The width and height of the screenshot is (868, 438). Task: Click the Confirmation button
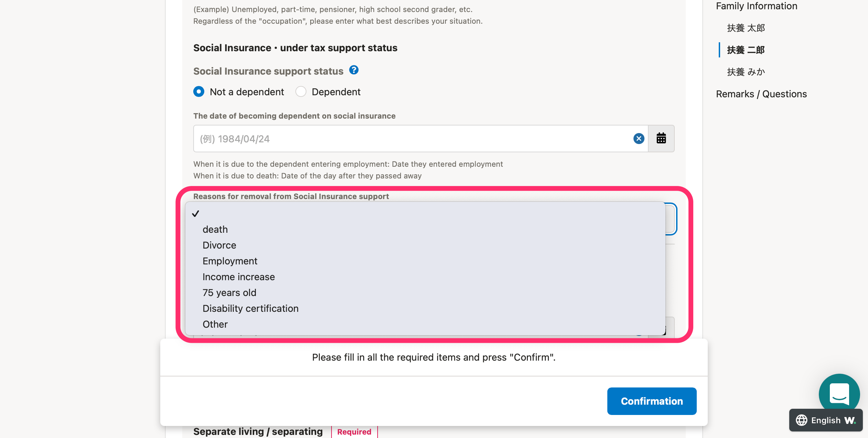[x=652, y=401]
